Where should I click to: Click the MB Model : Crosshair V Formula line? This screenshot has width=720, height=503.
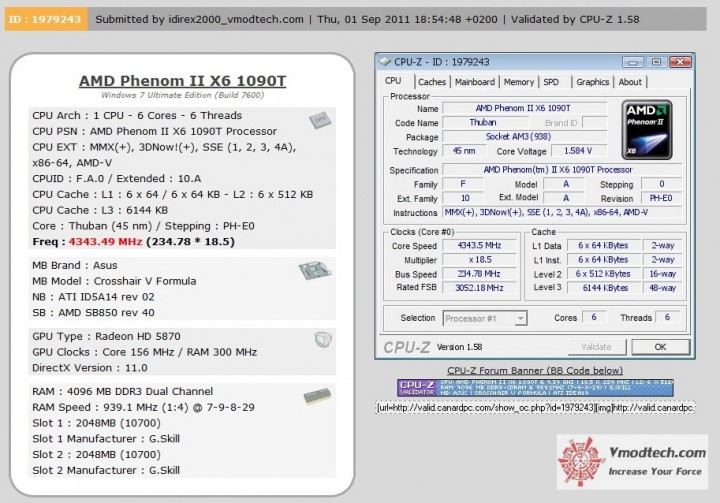click(114, 281)
